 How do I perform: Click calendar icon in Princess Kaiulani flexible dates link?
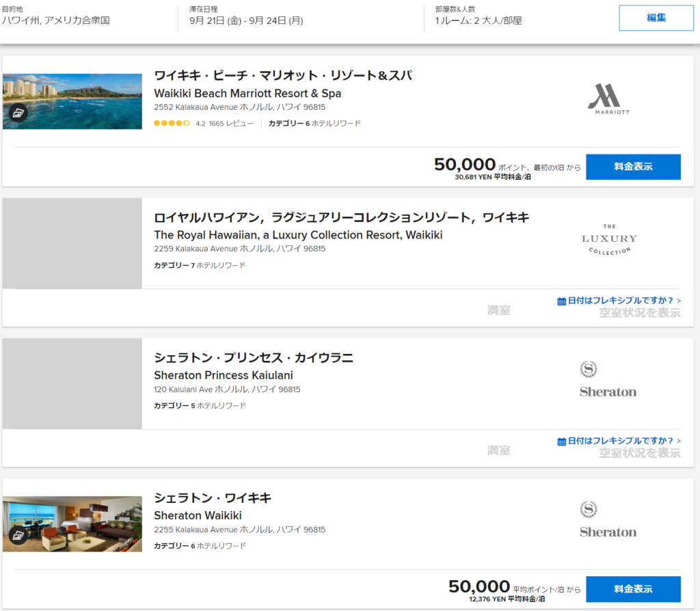pos(561,442)
